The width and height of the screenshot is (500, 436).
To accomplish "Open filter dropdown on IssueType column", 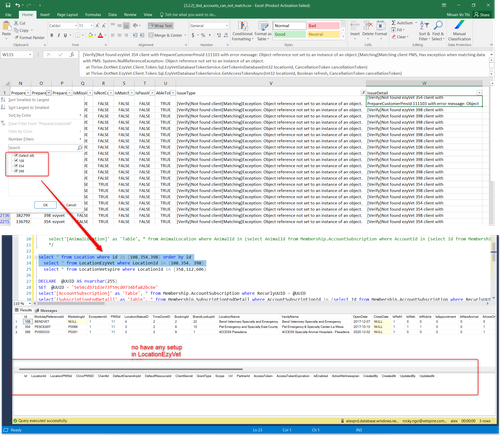I will coord(363,93).
